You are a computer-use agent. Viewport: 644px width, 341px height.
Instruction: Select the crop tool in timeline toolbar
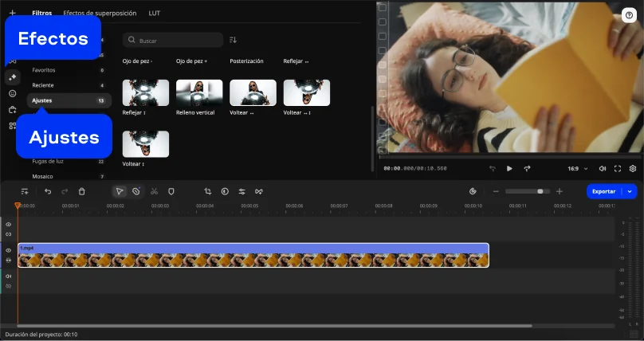click(x=207, y=191)
